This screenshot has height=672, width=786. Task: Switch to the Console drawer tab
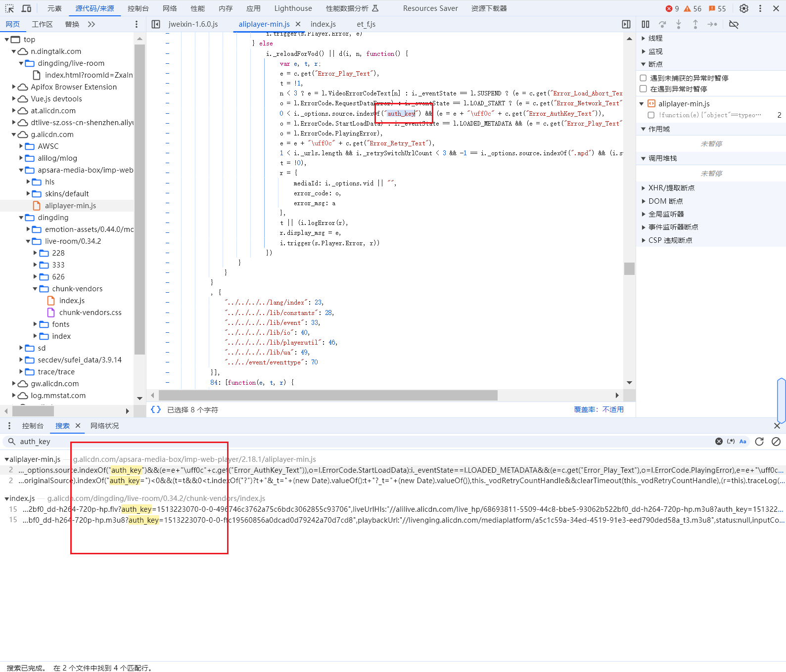pyautogui.click(x=33, y=426)
